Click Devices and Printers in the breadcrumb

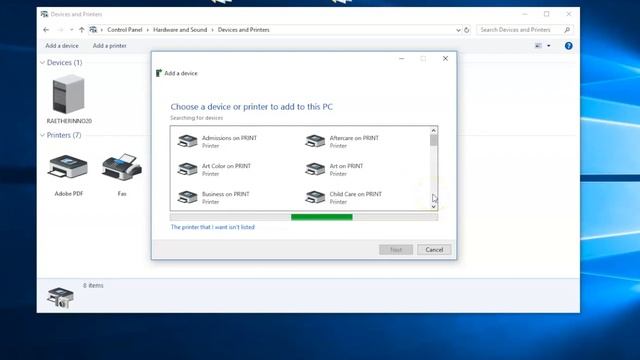pyautogui.click(x=243, y=30)
